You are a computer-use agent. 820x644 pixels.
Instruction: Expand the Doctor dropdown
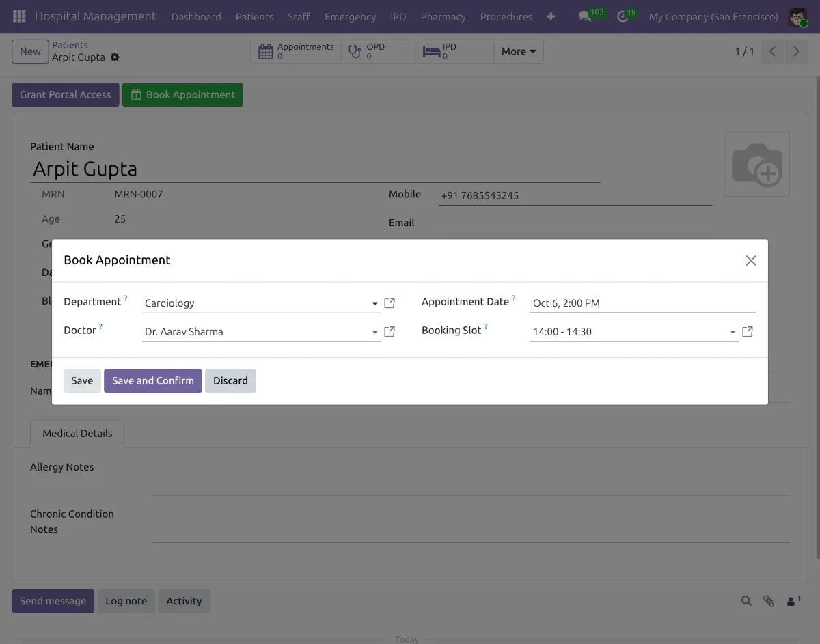374,332
